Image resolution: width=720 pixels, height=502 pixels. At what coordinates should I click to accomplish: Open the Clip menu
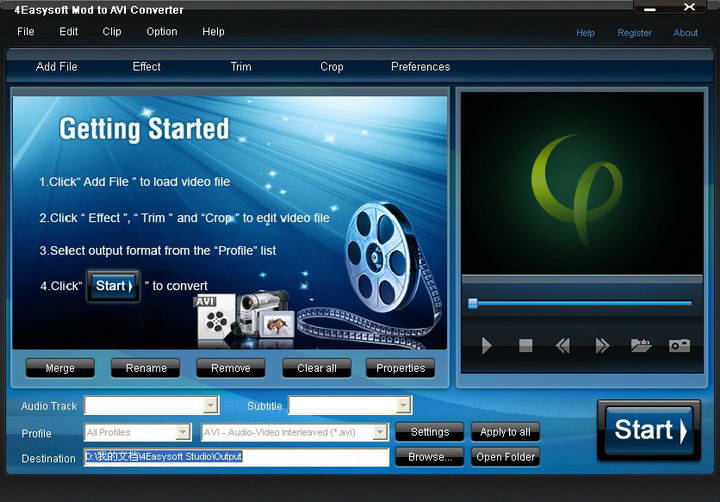(112, 32)
